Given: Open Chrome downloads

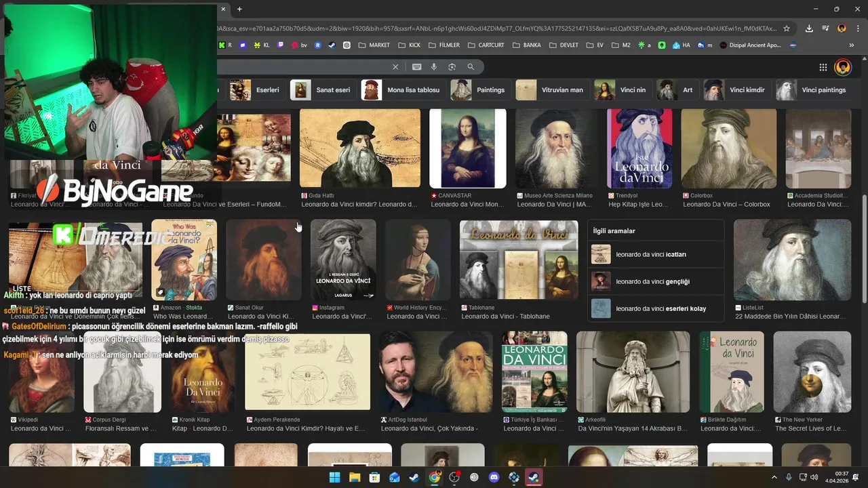Looking at the screenshot, I should pos(809,28).
